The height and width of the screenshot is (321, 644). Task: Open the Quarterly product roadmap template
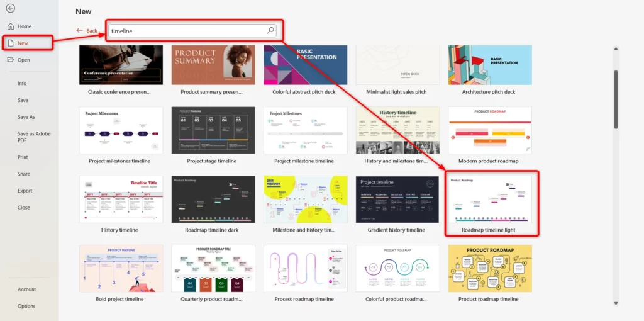(213, 269)
